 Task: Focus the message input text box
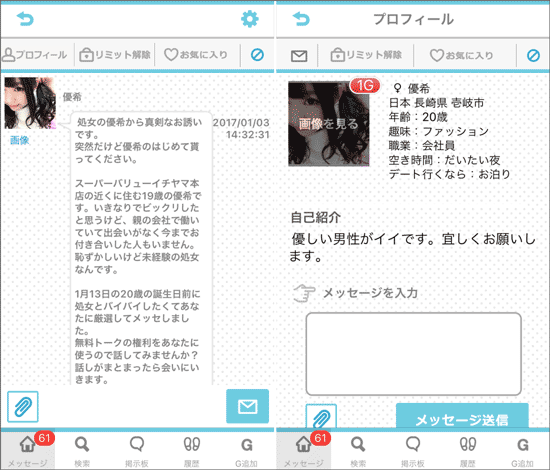(x=414, y=354)
